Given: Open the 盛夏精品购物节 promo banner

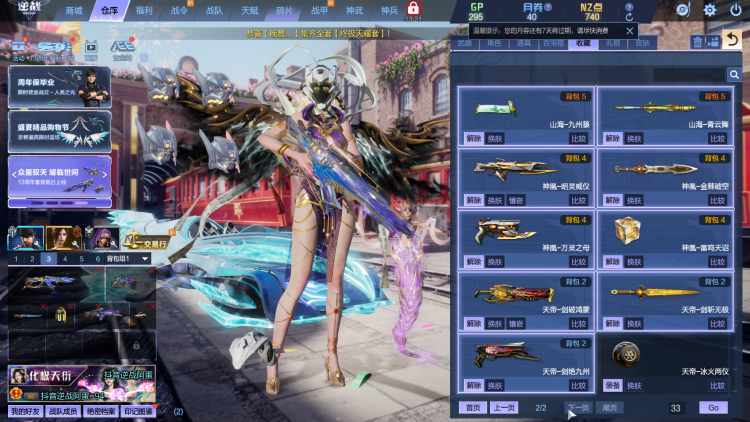Looking at the screenshot, I should [60, 132].
